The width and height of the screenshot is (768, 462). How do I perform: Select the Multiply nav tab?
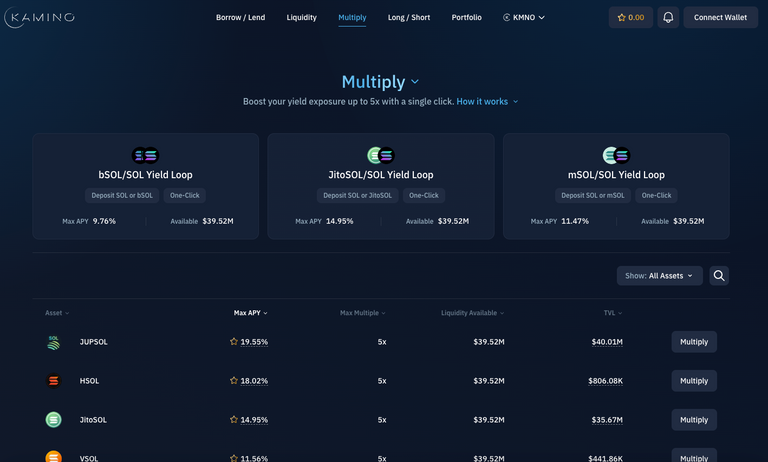tap(352, 17)
